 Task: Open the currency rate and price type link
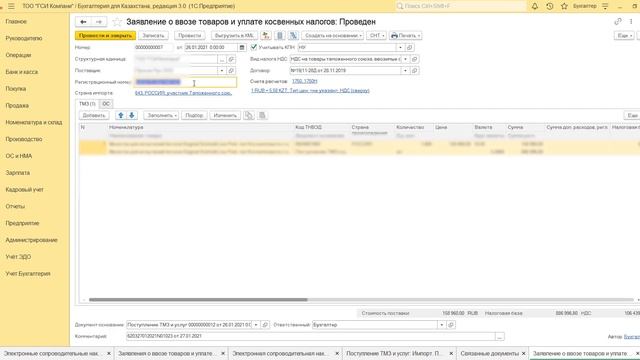coord(310,91)
